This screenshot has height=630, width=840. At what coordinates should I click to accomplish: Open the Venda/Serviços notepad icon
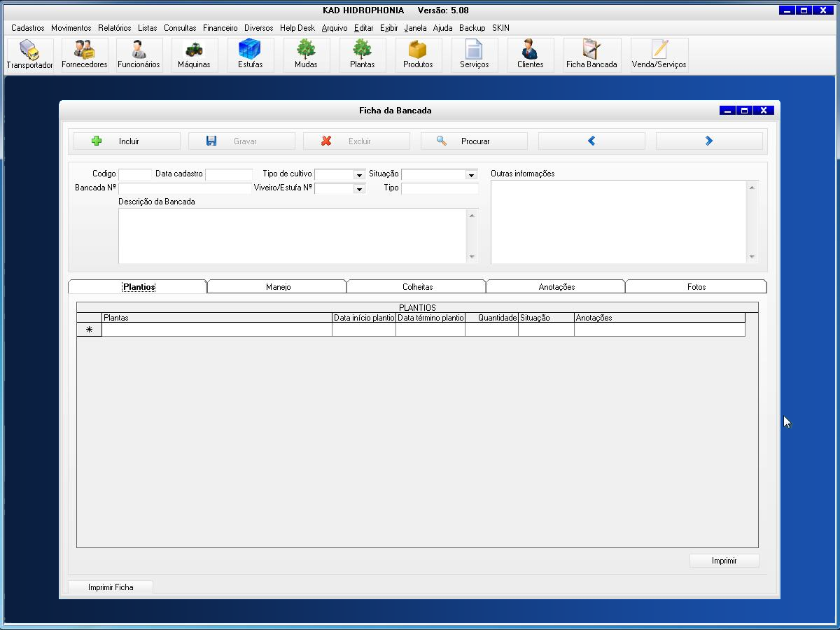[x=659, y=55]
